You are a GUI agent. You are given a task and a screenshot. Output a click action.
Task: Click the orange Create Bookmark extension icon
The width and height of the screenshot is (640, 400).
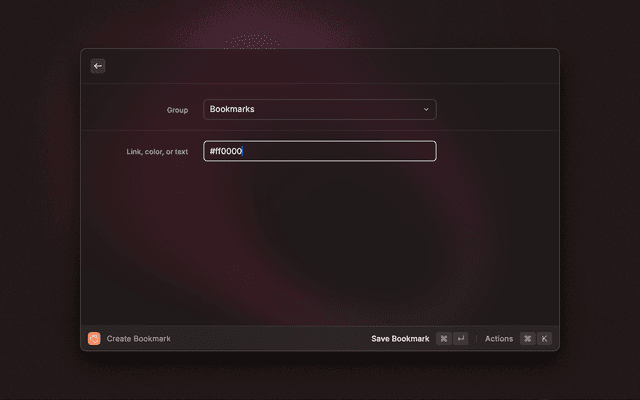tap(94, 339)
